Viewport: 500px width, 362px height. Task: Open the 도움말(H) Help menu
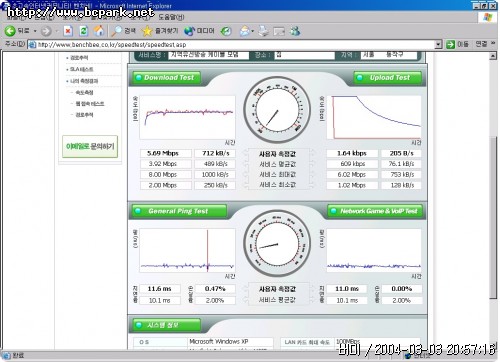tap(171, 17)
